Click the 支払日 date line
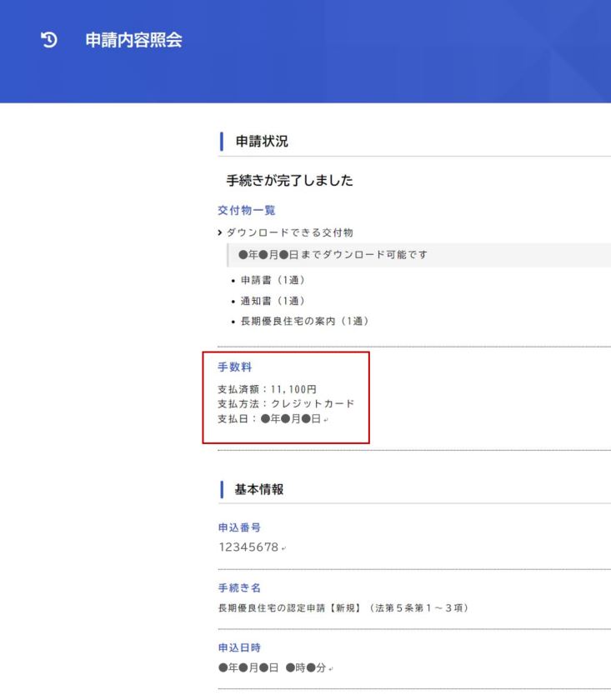 coord(269,418)
